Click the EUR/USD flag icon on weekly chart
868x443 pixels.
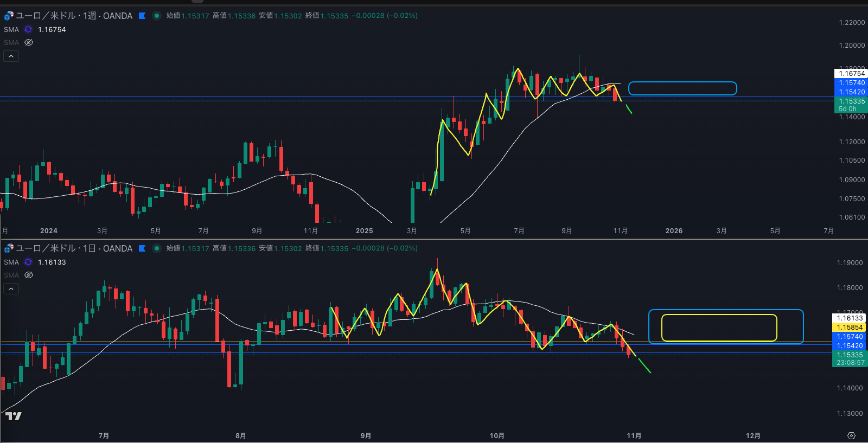pyautogui.click(x=9, y=16)
